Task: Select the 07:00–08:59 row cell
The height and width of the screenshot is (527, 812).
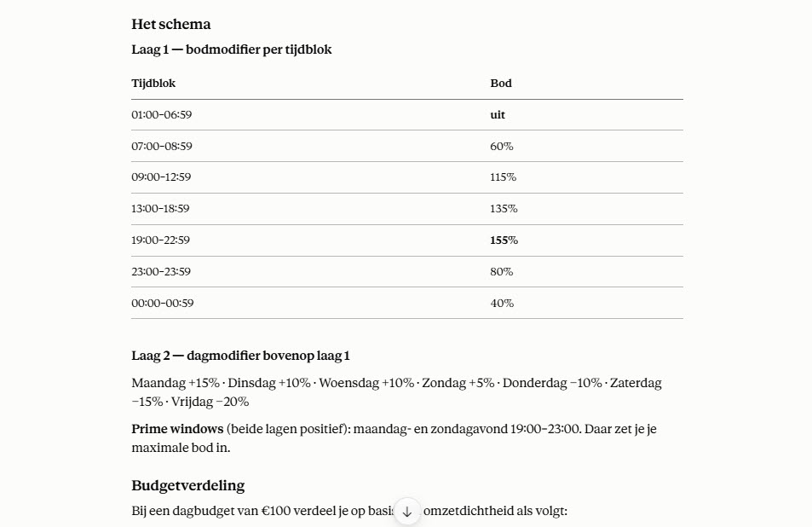Action: tap(162, 146)
